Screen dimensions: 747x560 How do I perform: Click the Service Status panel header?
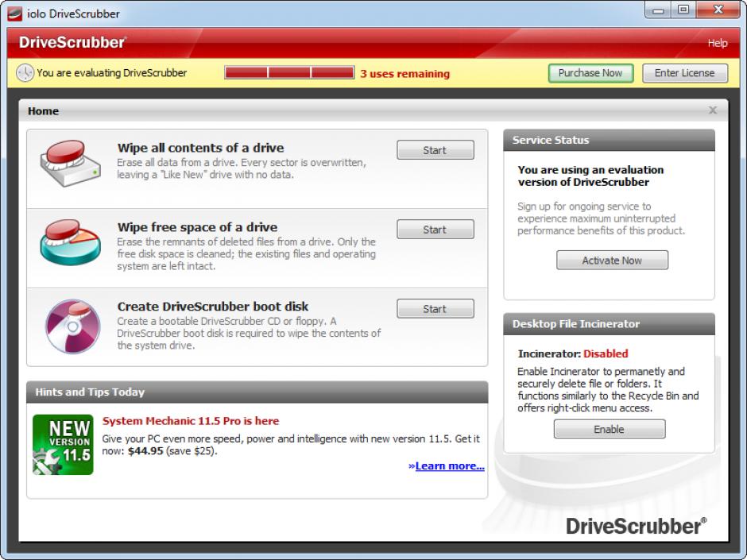(610, 140)
